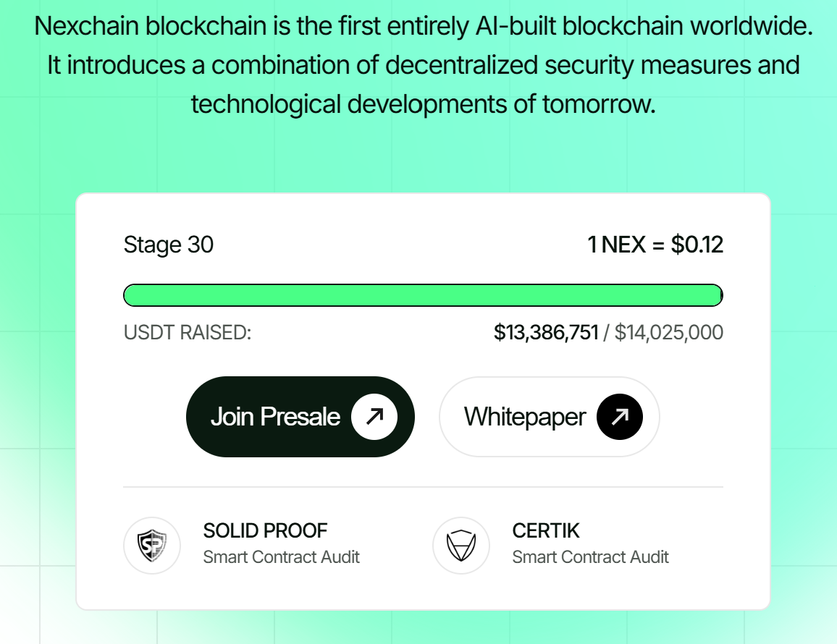Select the SOLID PROOF heading
The height and width of the screenshot is (644, 837).
coord(265,530)
